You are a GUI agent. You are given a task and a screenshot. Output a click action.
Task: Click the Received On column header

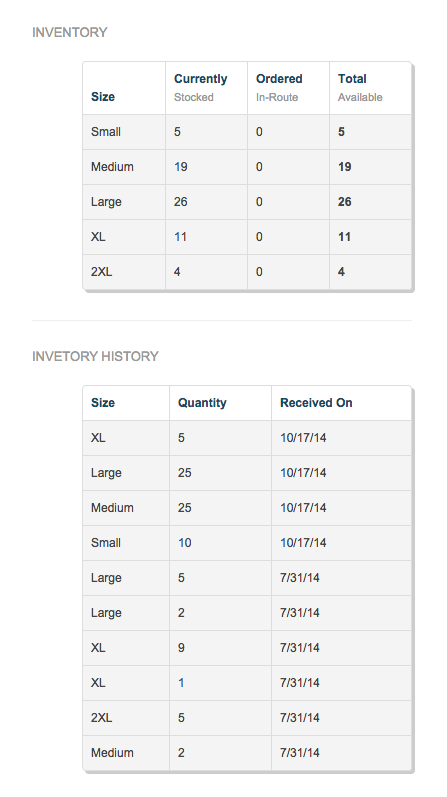click(341, 403)
